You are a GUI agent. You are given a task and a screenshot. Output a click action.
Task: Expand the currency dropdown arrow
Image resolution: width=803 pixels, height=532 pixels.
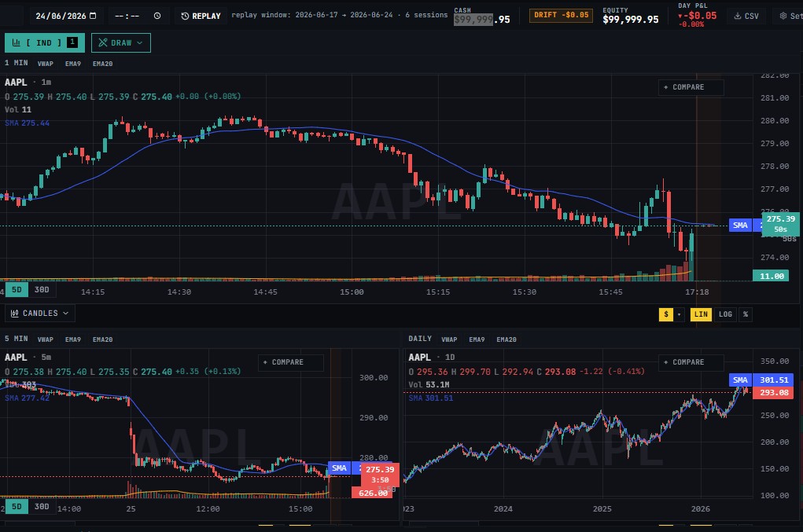[679, 314]
